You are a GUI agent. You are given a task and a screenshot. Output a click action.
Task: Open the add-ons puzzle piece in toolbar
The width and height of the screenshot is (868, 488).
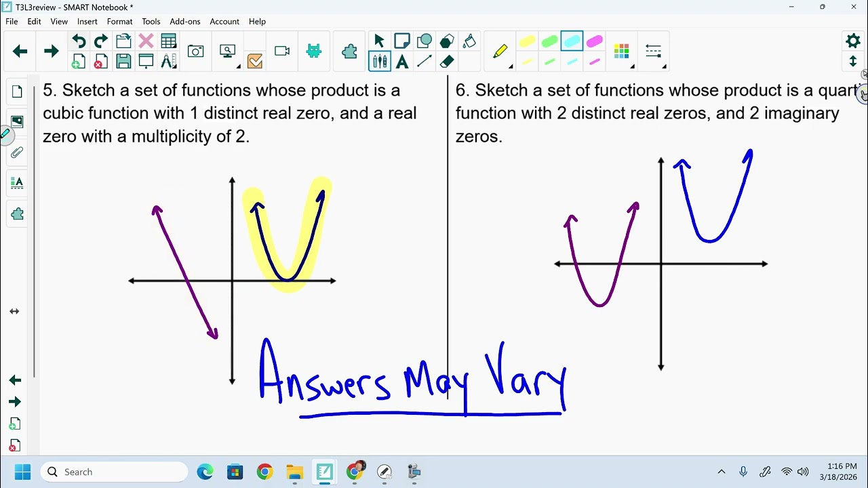coord(349,52)
